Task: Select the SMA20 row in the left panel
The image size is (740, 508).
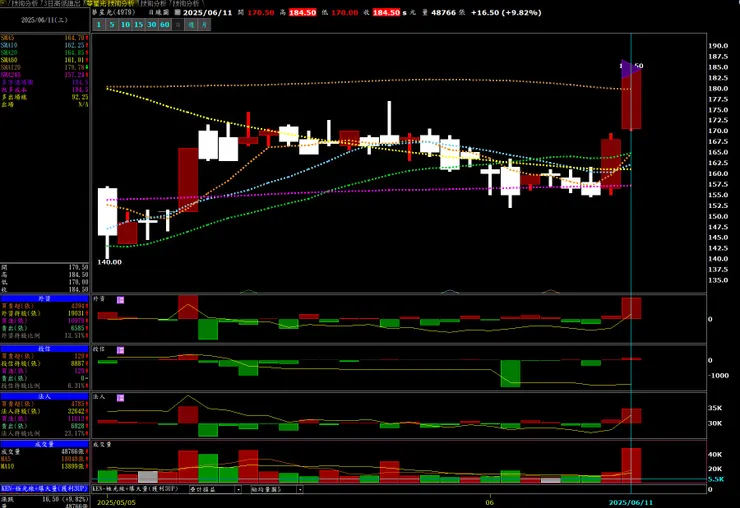Action: click(44, 53)
